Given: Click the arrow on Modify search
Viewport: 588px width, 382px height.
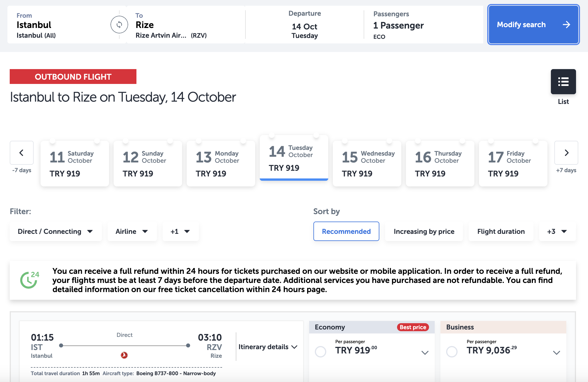Looking at the screenshot, I should tap(566, 25).
